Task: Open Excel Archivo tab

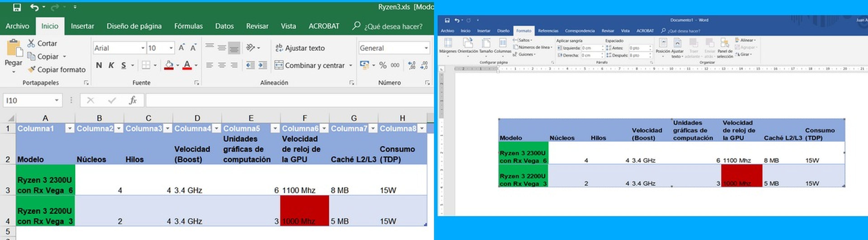Action: 17,26
